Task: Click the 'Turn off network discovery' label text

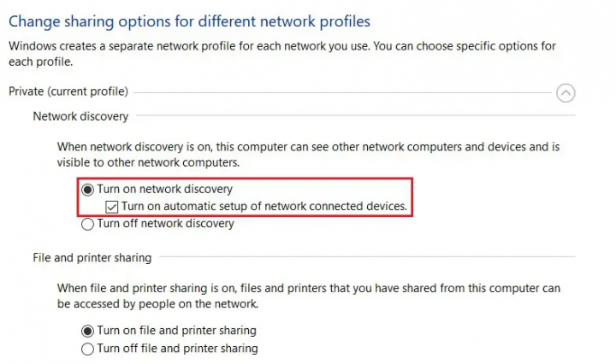Action: [x=165, y=224]
